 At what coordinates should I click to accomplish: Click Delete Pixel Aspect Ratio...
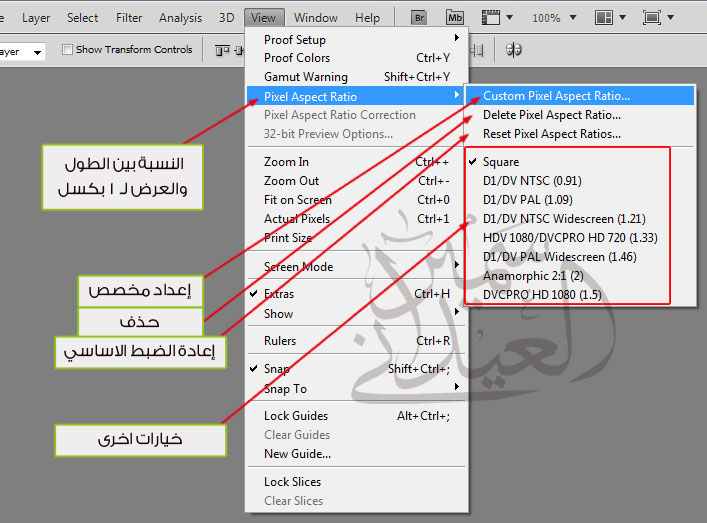tap(580, 115)
